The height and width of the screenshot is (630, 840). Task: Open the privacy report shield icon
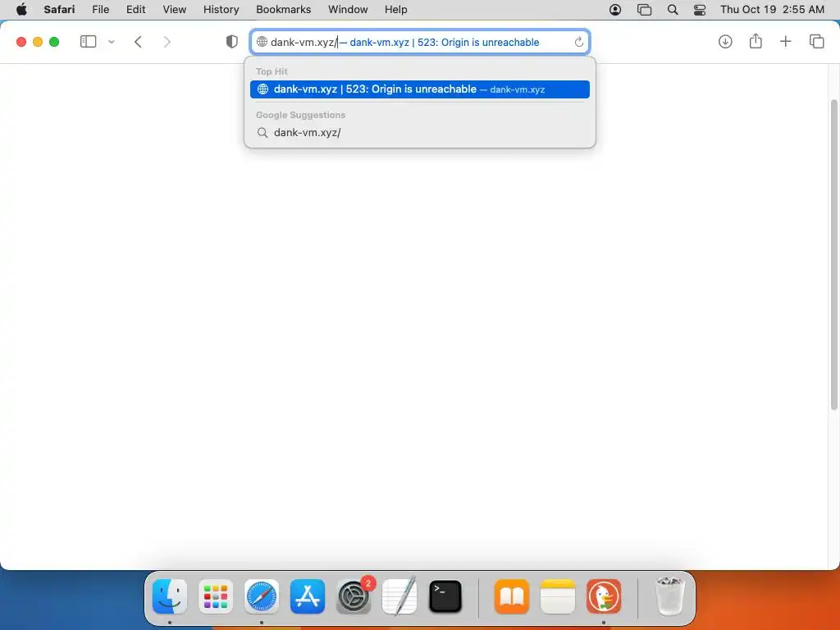click(x=232, y=42)
